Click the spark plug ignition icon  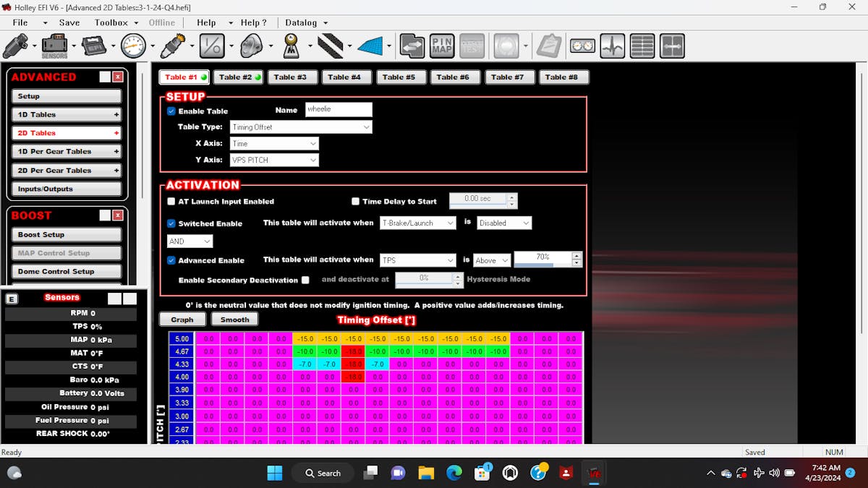point(173,46)
